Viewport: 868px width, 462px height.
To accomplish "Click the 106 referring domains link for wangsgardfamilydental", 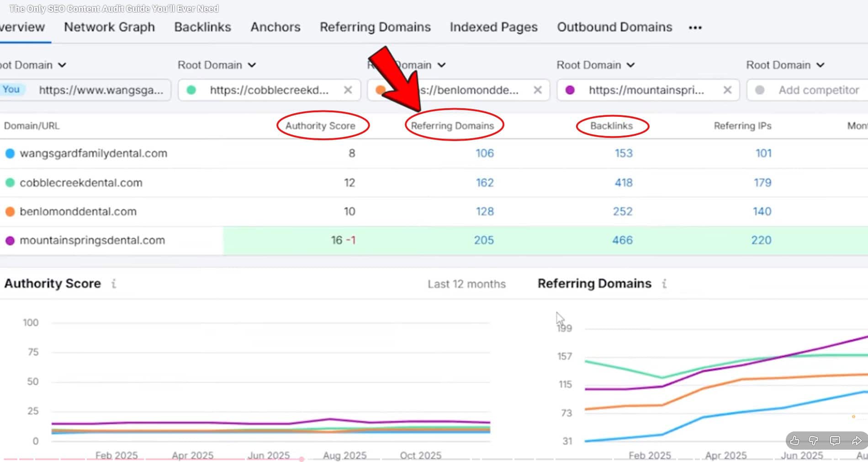I will pos(485,153).
